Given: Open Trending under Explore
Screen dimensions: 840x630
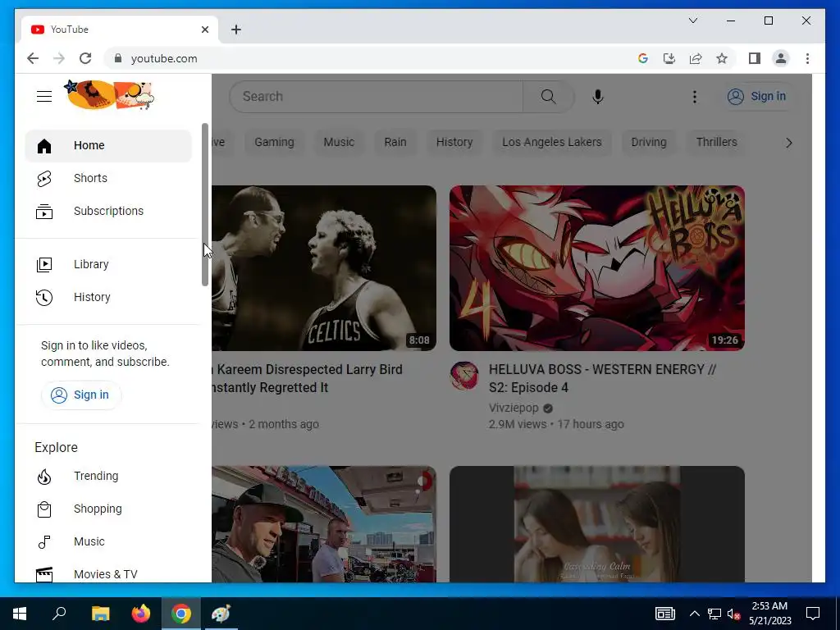Looking at the screenshot, I should (x=108, y=477).
